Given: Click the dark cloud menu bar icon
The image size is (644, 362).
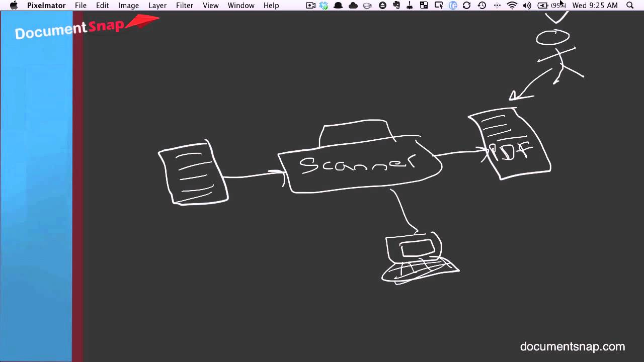Looking at the screenshot, I should (x=353, y=6).
